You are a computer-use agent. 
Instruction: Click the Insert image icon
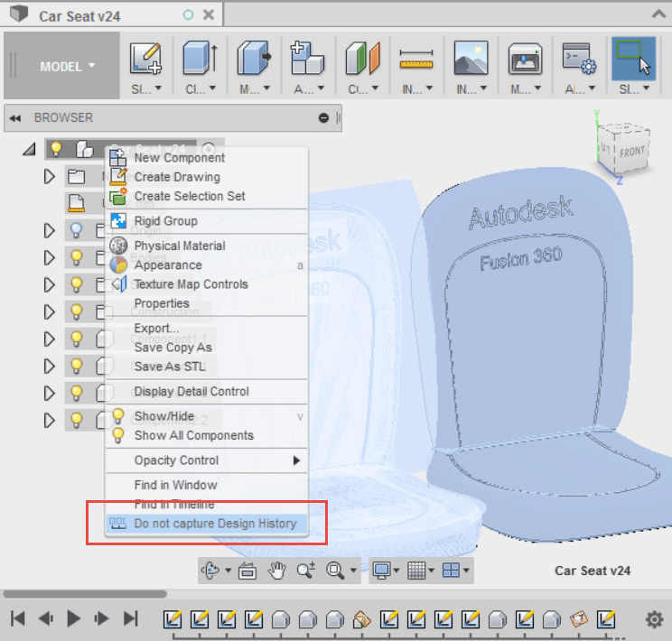point(471,58)
